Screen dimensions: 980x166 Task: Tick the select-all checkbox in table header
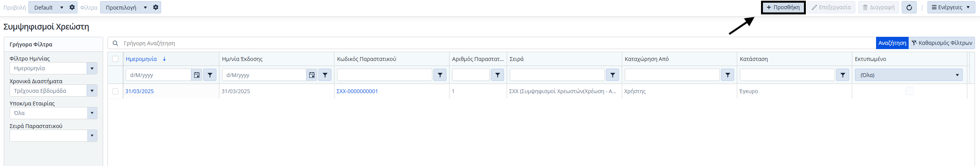tap(115, 59)
